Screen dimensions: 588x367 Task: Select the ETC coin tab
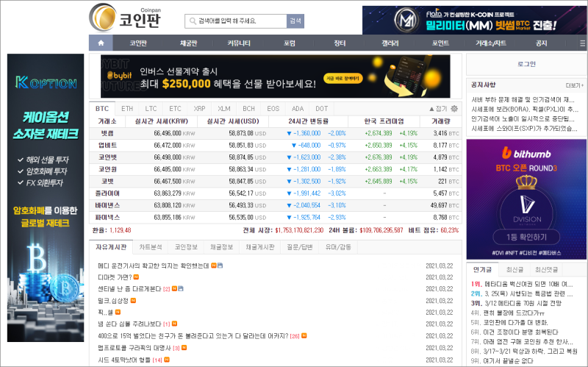pyautogui.click(x=175, y=109)
